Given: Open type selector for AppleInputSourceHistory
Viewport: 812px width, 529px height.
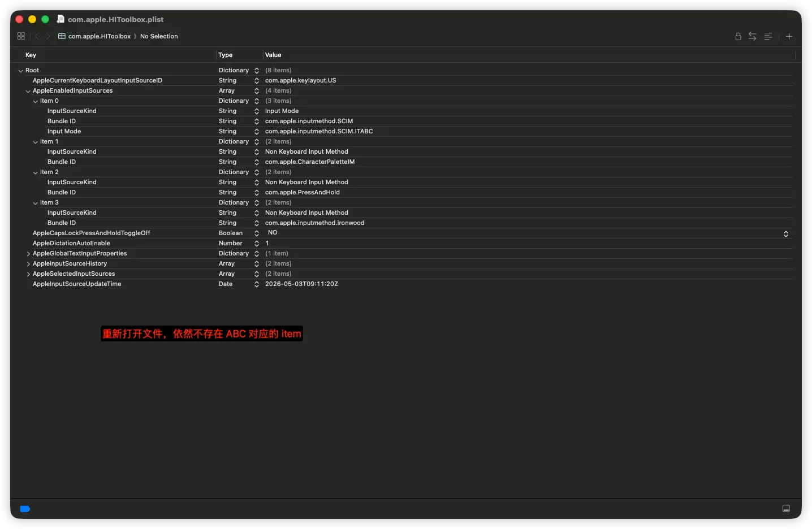Looking at the screenshot, I should click(257, 264).
